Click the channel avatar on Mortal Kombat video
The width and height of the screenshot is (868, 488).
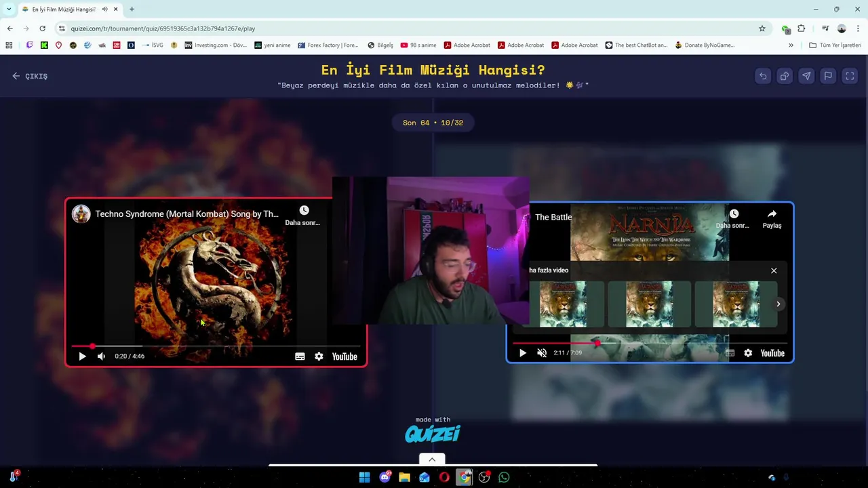(x=81, y=213)
